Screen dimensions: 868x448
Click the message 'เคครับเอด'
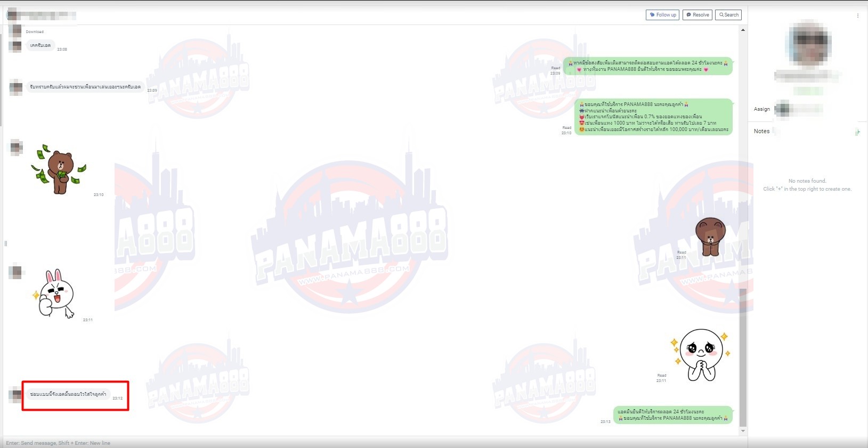point(40,45)
